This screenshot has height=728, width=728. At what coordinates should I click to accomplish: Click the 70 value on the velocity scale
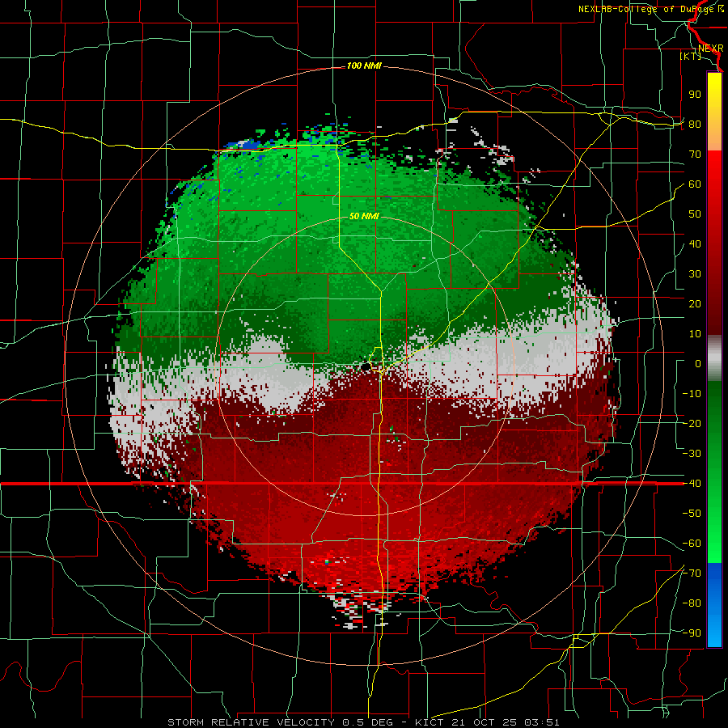click(695, 154)
